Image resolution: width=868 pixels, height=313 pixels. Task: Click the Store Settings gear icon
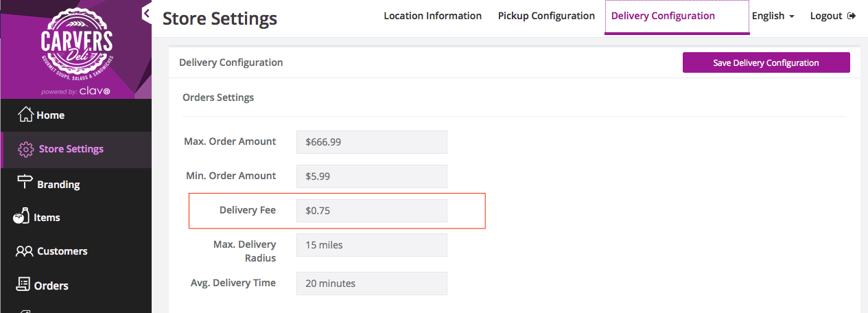click(25, 149)
